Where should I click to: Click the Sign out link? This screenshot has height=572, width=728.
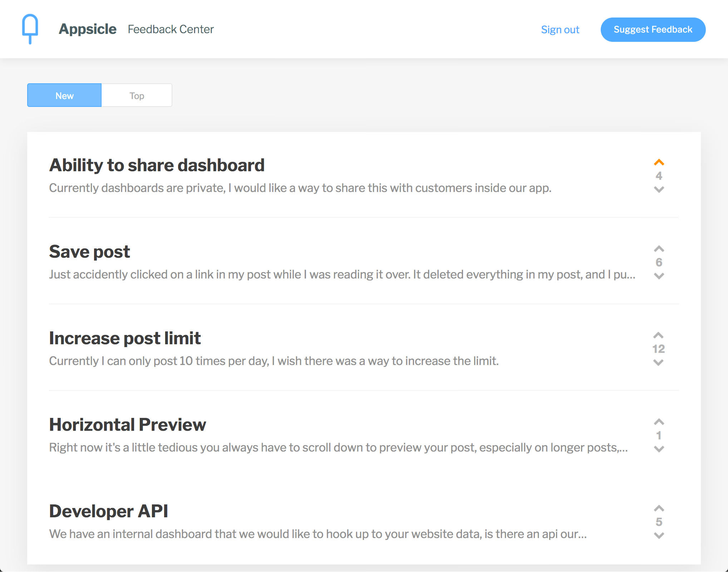[560, 30]
